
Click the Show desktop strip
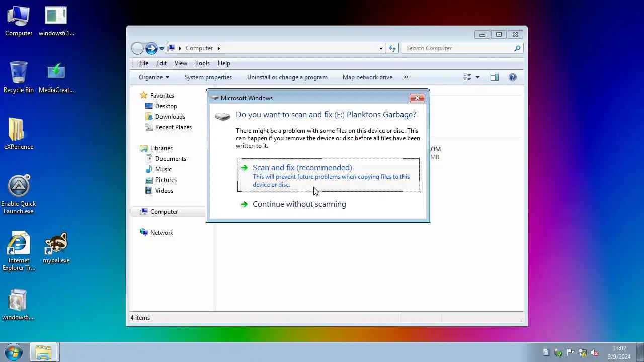pyautogui.click(x=640, y=352)
